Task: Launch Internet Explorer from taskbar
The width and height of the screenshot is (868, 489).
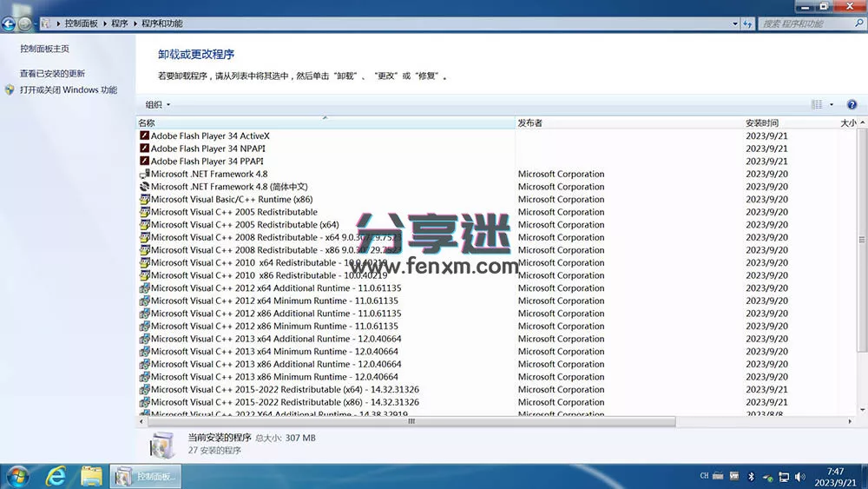Action: point(56,476)
